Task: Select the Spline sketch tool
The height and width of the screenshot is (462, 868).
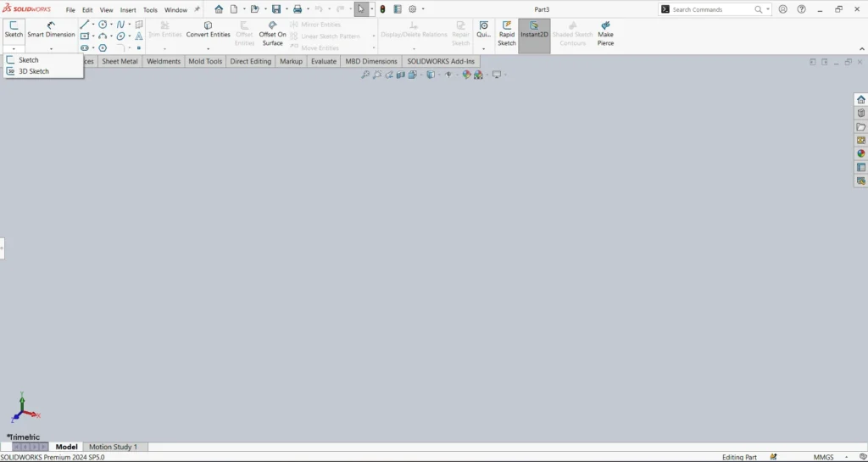Action: pyautogui.click(x=120, y=25)
